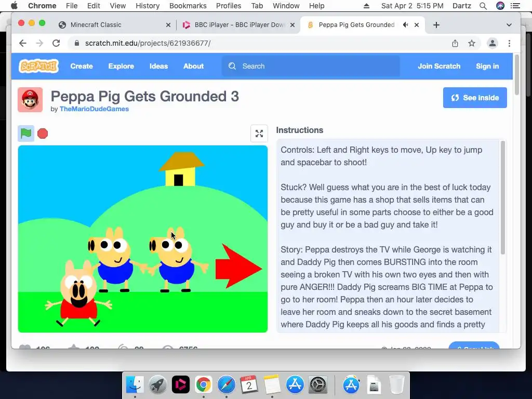The image size is (532, 399).
Task: Open the Tab menu
Action: click(x=257, y=6)
